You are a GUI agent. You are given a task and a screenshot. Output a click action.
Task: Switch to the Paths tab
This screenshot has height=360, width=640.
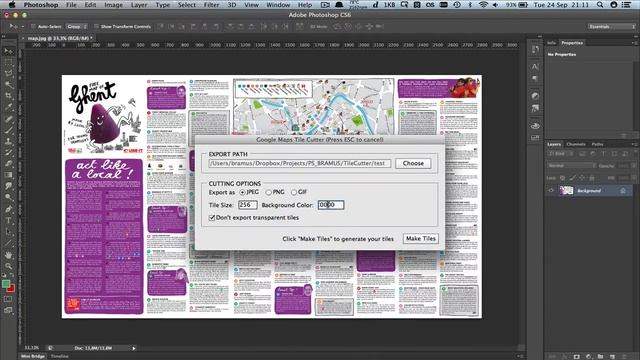[x=598, y=144]
